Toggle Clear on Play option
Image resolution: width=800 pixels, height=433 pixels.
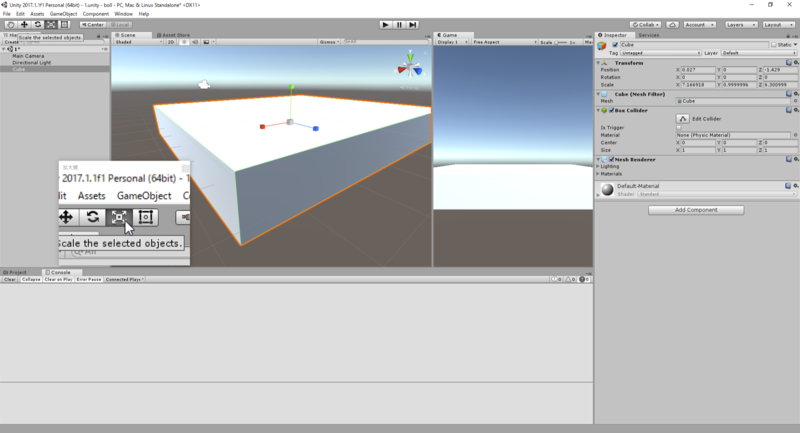58,279
